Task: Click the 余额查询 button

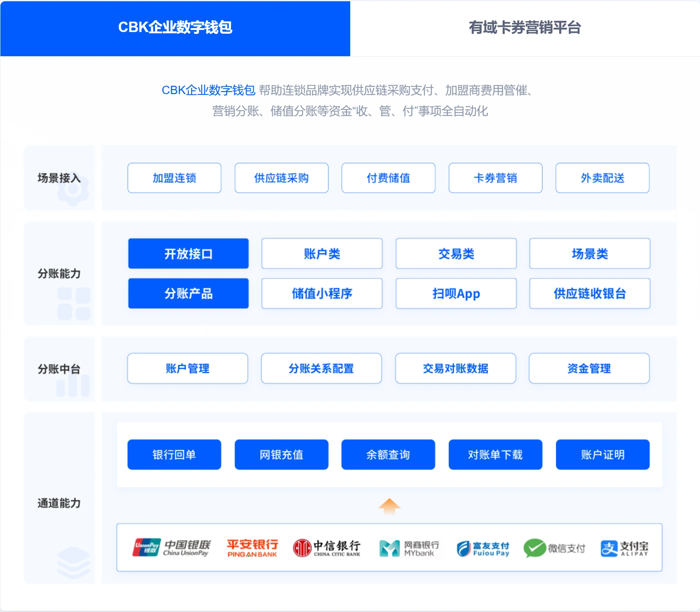Action: point(389,455)
